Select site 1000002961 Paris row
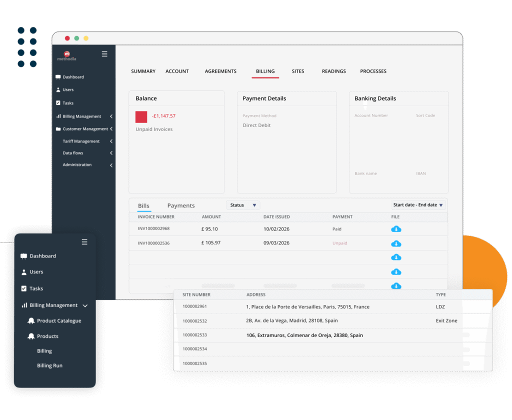 307,307
